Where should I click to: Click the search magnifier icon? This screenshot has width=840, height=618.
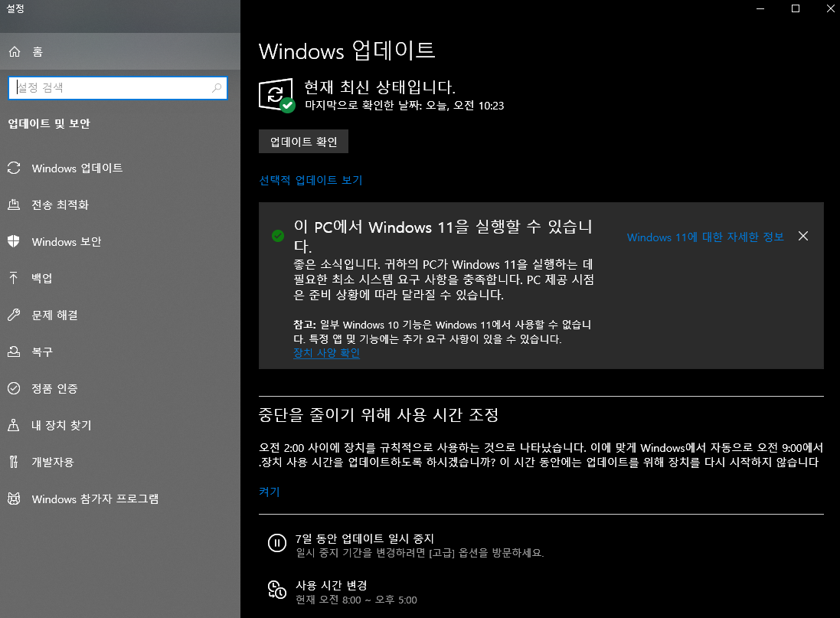[217, 88]
